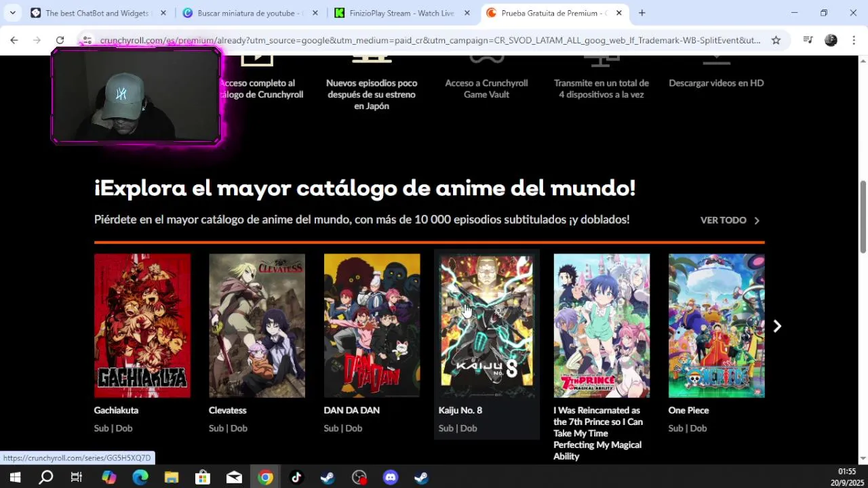Open the DAN DA DAN poster

pos(372,325)
